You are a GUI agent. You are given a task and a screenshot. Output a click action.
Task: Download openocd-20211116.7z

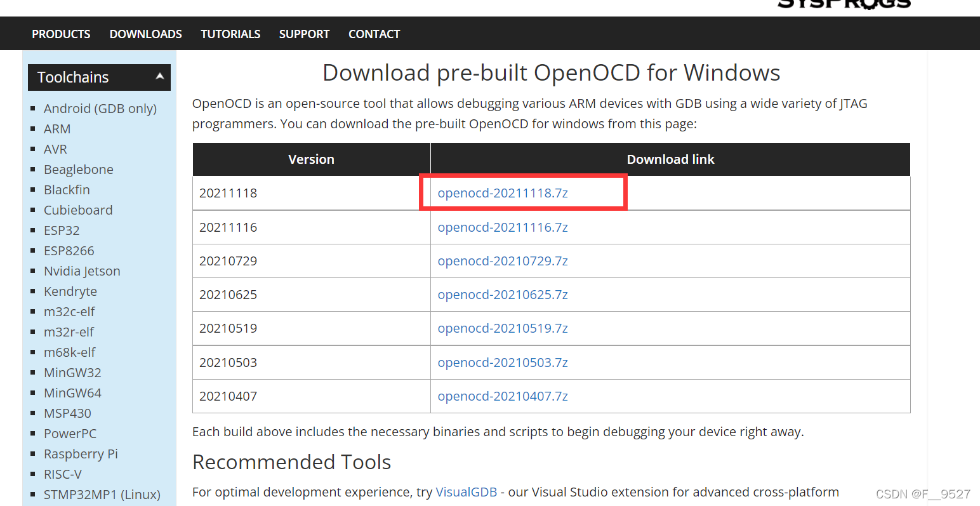point(503,227)
